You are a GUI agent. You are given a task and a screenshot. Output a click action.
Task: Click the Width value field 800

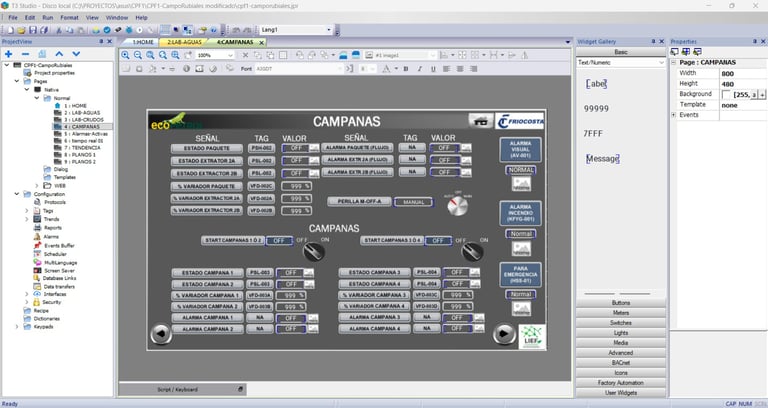click(742, 73)
